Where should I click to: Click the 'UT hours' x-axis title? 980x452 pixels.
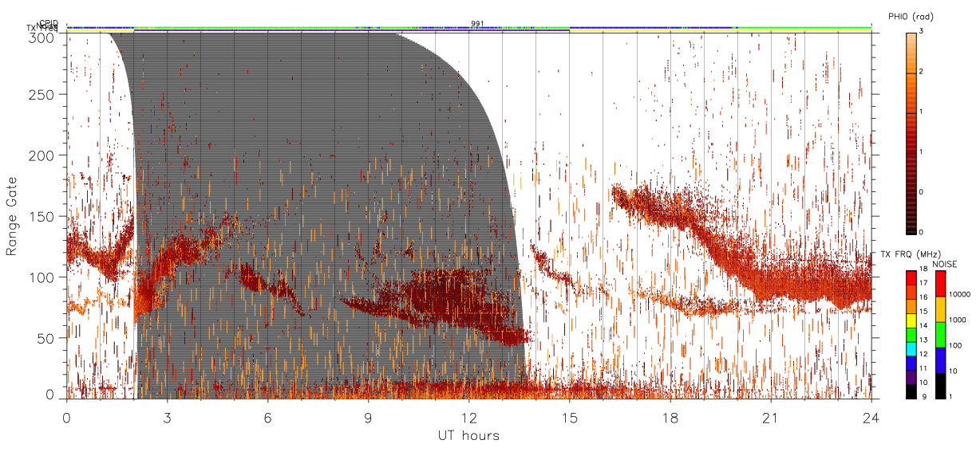coord(468,436)
